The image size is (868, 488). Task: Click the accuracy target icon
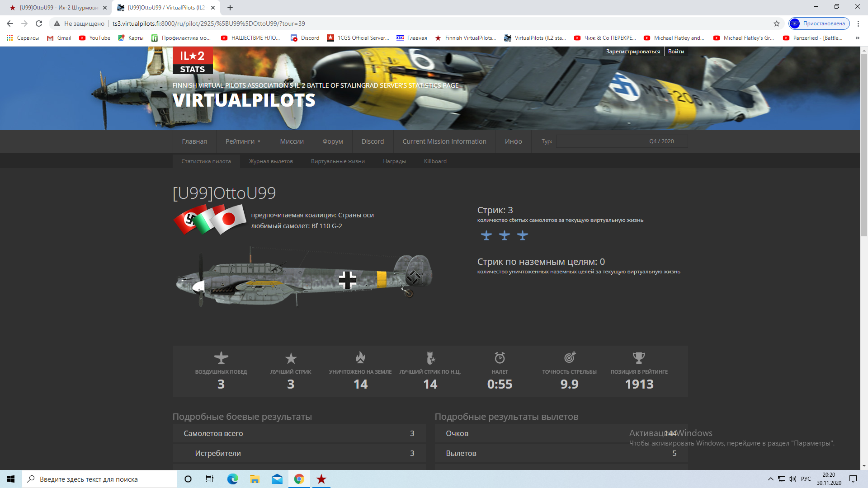click(x=570, y=358)
